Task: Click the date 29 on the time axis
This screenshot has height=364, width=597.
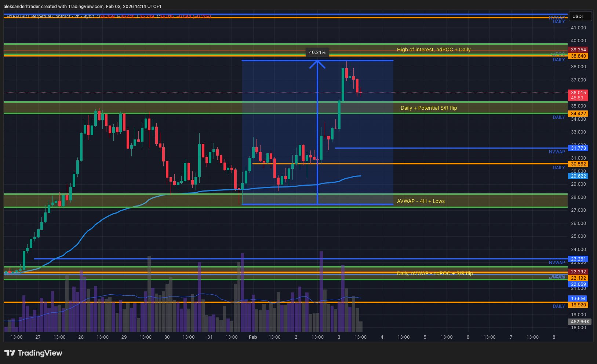Action: pyautogui.click(x=124, y=337)
